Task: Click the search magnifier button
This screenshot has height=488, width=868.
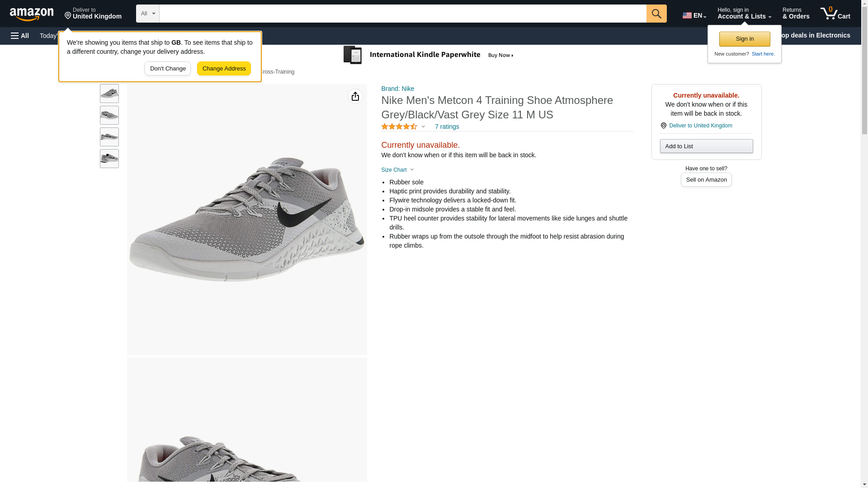Action: [x=656, y=14]
